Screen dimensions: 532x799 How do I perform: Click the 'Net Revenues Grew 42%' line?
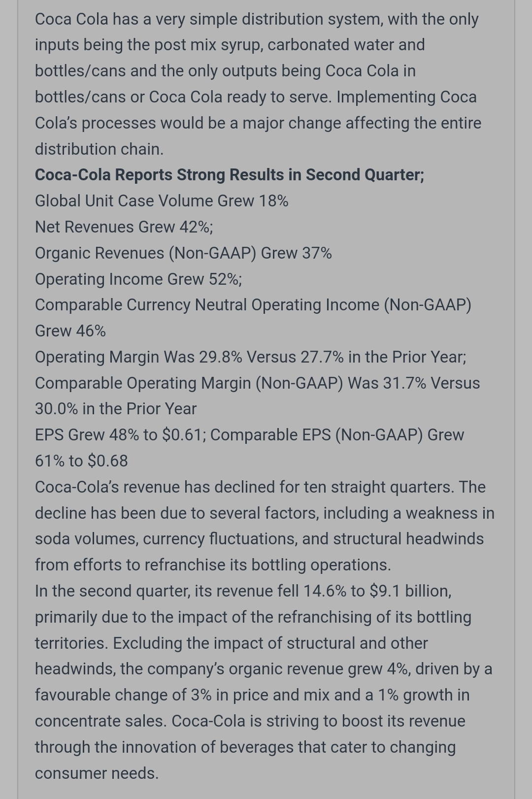pyautogui.click(x=124, y=227)
